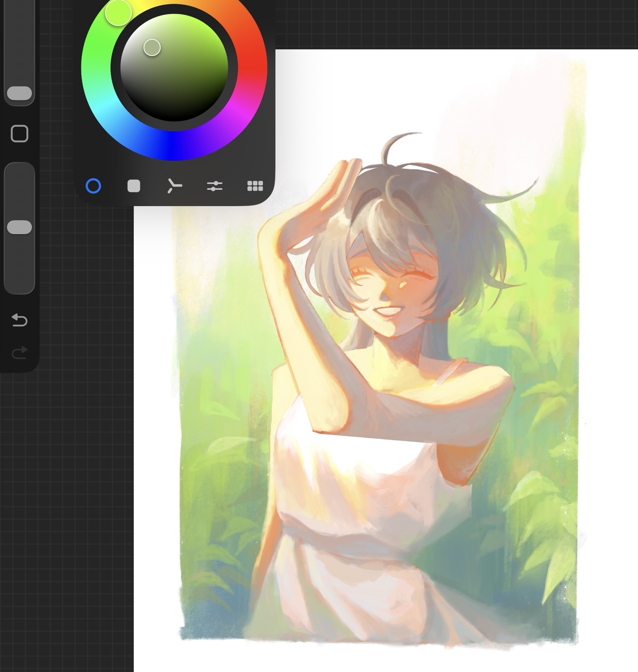This screenshot has height=672, width=638.
Task: Open the Palettes grid tab
Action: pyautogui.click(x=255, y=186)
